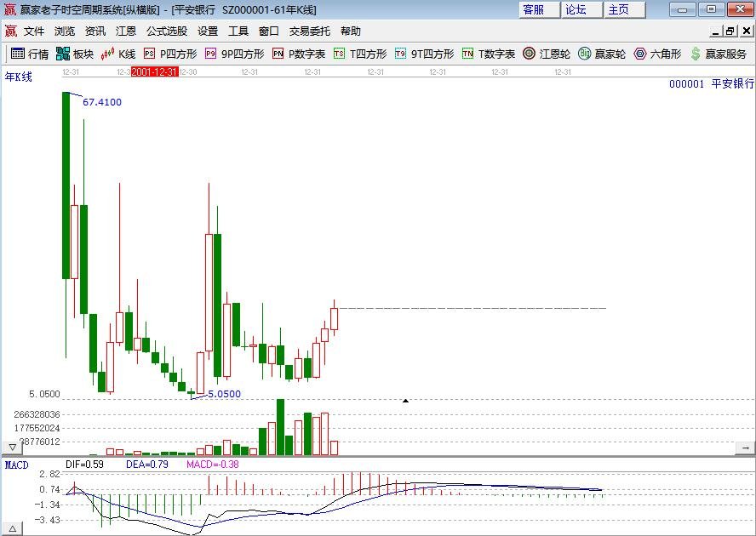Launch the 江恩轮 Gann wheel

coord(547,54)
